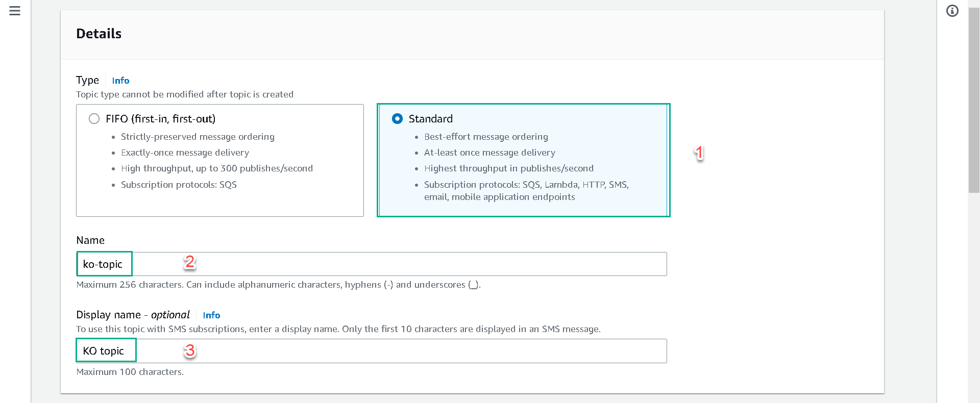
Task: Click 'Best-effort message ordering' in the Standard card
Action: click(x=486, y=137)
